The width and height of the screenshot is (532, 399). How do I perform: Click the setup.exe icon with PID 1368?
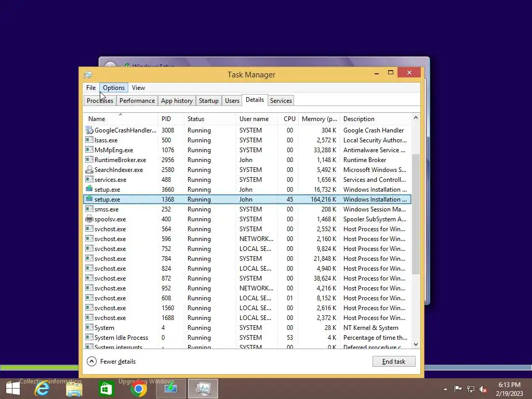[89, 199]
